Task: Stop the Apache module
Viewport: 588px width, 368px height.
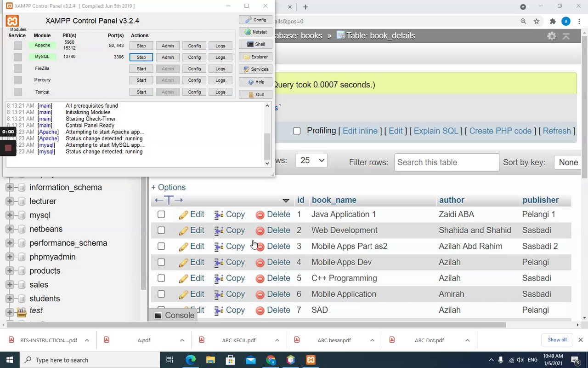Action: point(141,46)
